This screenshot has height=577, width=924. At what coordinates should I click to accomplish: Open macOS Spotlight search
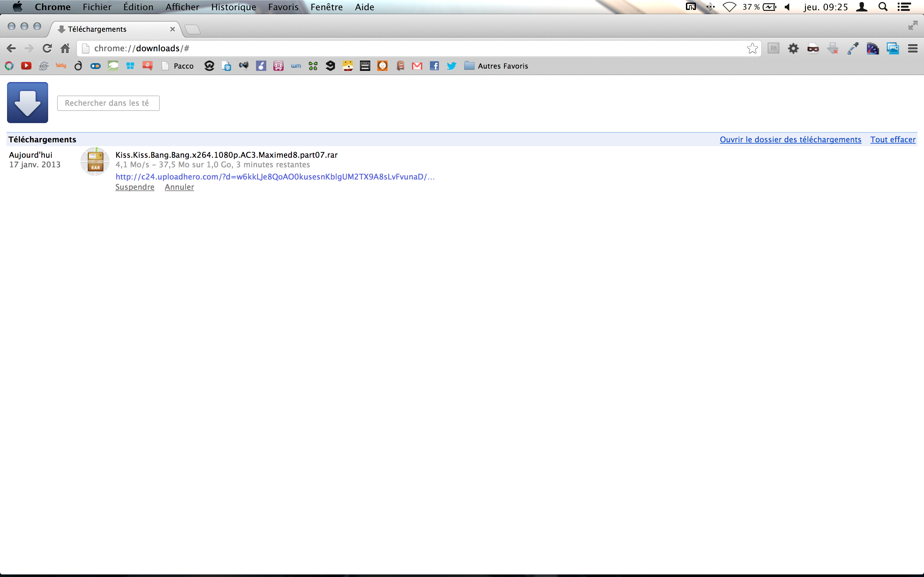point(883,7)
